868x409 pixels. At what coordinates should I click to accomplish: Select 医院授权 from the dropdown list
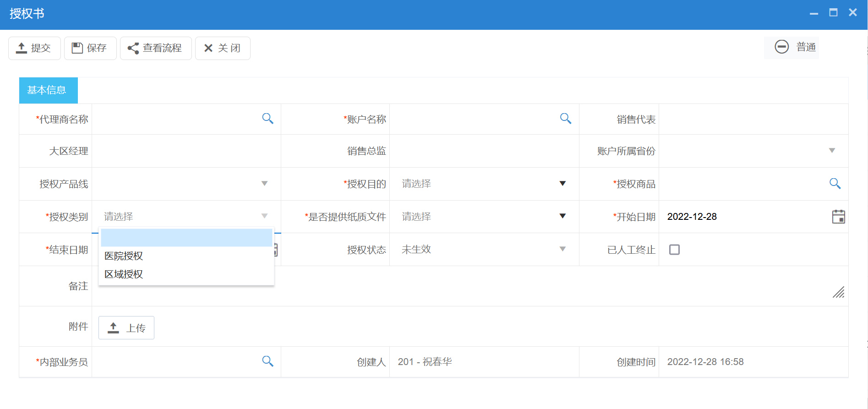[124, 256]
